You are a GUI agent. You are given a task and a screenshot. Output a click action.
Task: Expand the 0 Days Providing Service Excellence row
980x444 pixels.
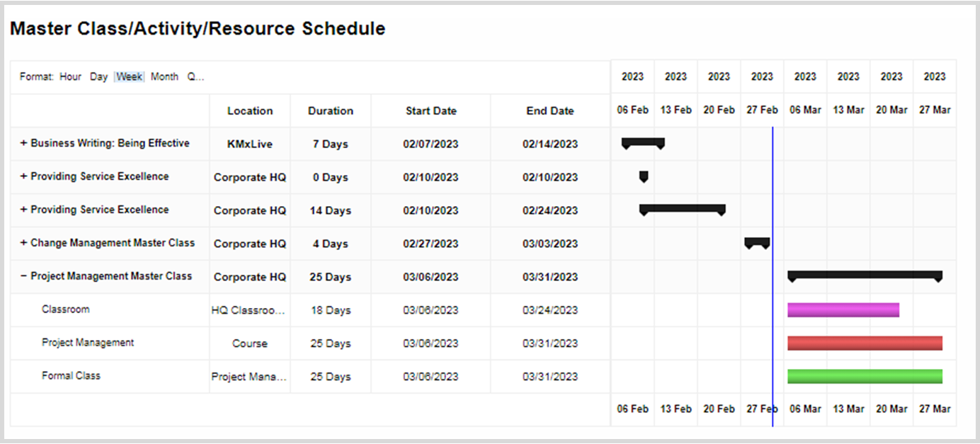(23, 177)
